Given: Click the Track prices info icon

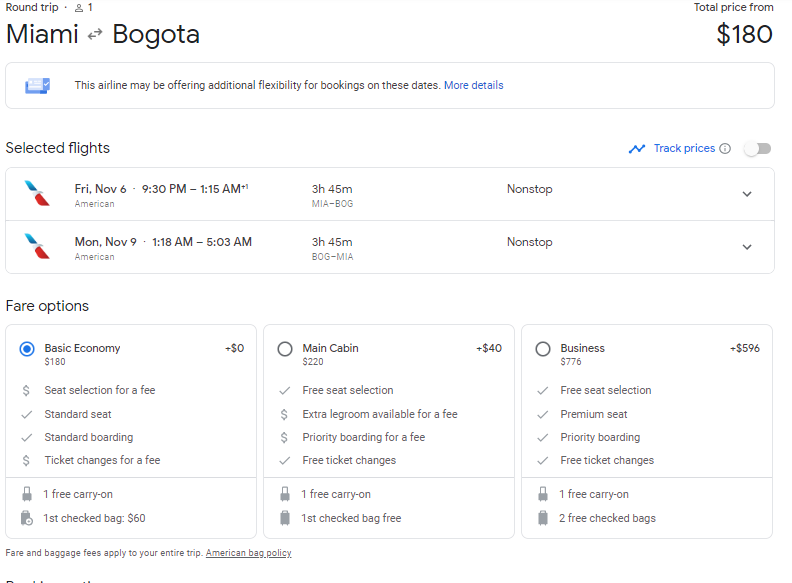Looking at the screenshot, I should pos(725,149).
